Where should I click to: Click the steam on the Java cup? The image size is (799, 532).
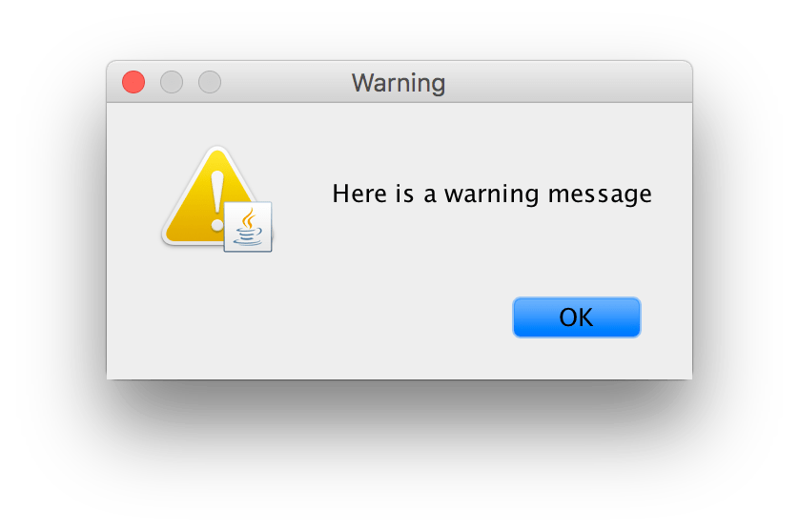pyautogui.click(x=248, y=217)
